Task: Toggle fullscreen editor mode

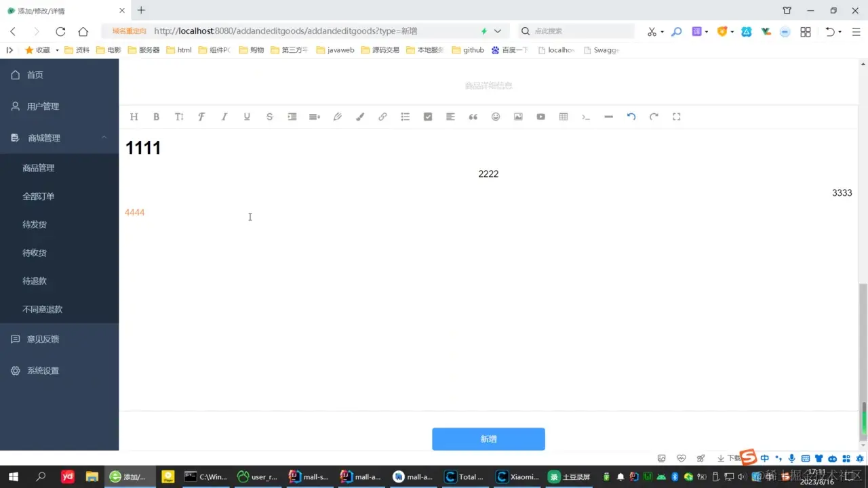Action: [x=677, y=117]
